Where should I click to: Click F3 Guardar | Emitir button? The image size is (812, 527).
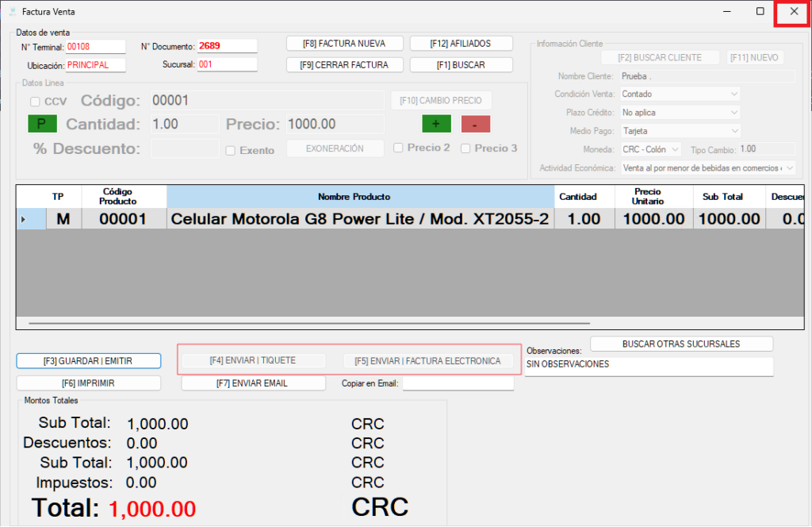[88, 360]
